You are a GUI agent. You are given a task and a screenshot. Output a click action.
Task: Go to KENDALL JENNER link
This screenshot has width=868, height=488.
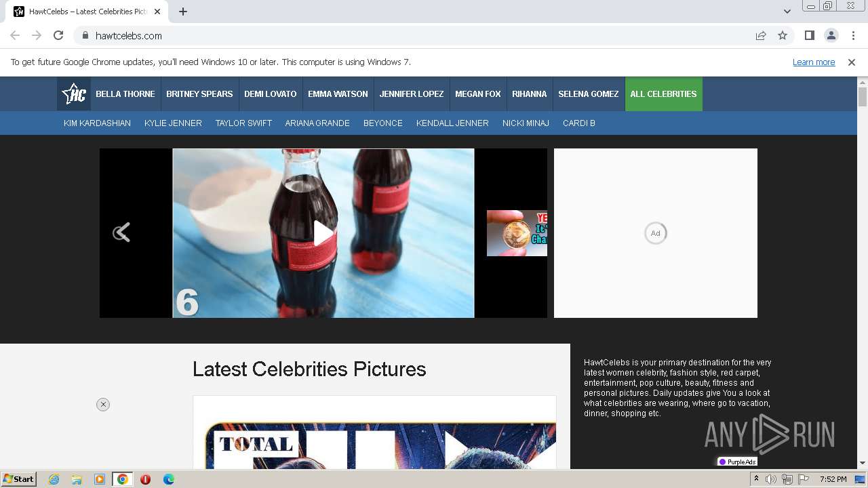(x=452, y=123)
